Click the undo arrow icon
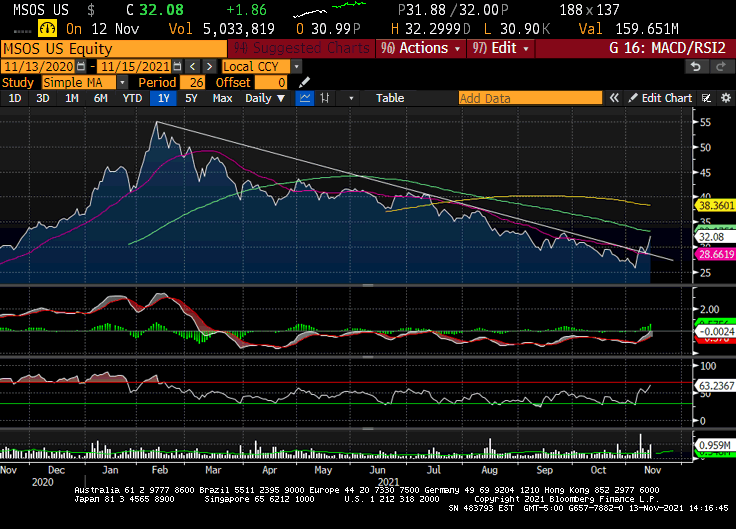The image size is (736, 529). click(696, 67)
